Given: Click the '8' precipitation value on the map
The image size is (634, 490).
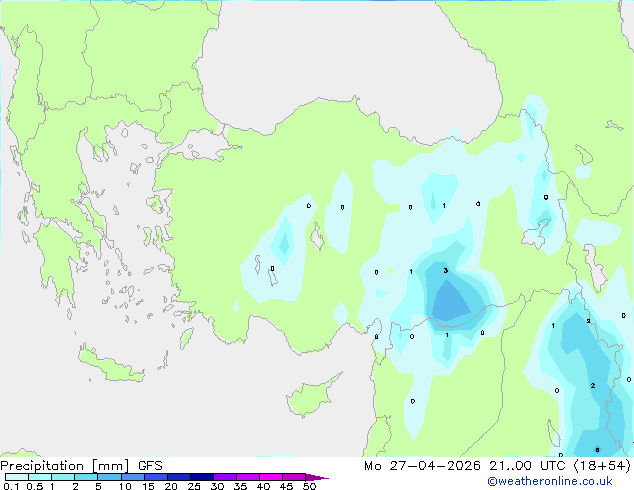Looking at the screenshot, I should (x=597, y=450).
